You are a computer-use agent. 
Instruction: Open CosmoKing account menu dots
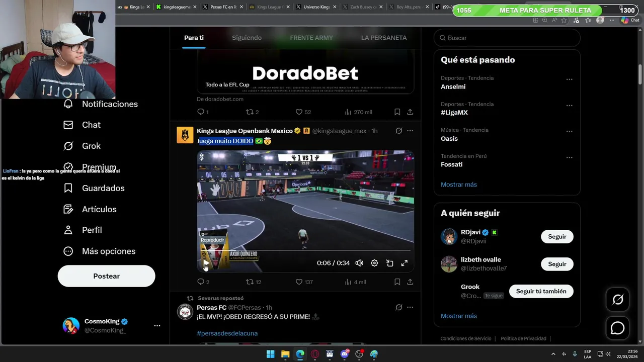[x=157, y=326]
